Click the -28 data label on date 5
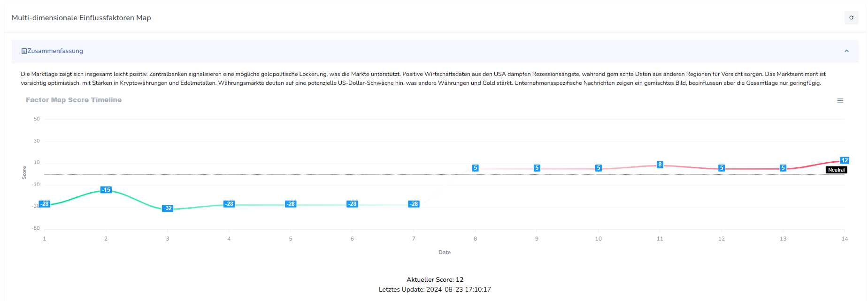Image resolution: width=868 pixels, height=301 pixels. tap(291, 204)
